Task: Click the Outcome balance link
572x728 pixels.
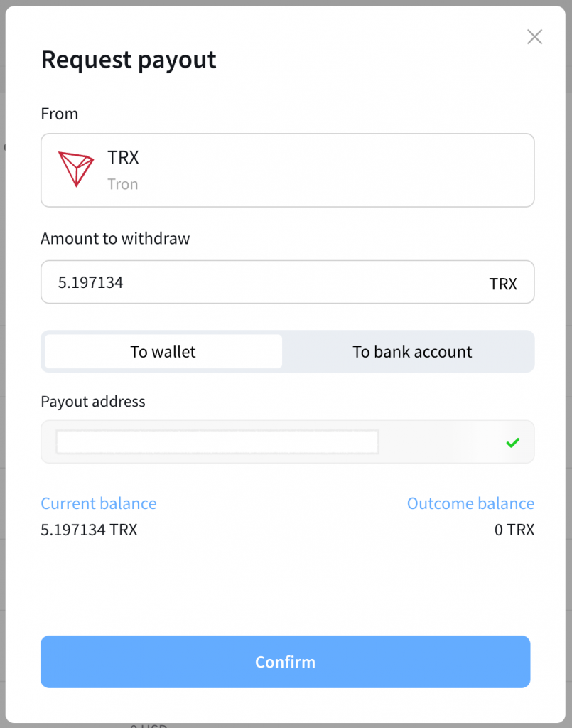Action: coord(470,503)
